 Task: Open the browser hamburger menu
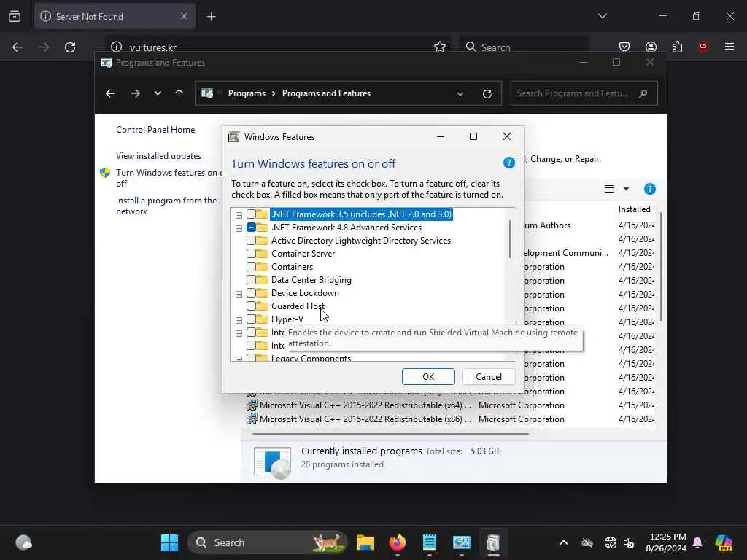pyautogui.click(x=729, y=47)
